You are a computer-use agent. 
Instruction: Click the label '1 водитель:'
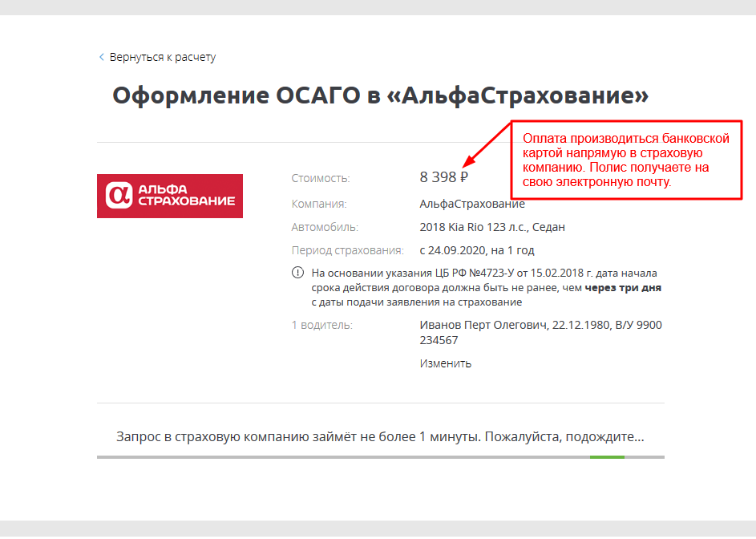321,325
